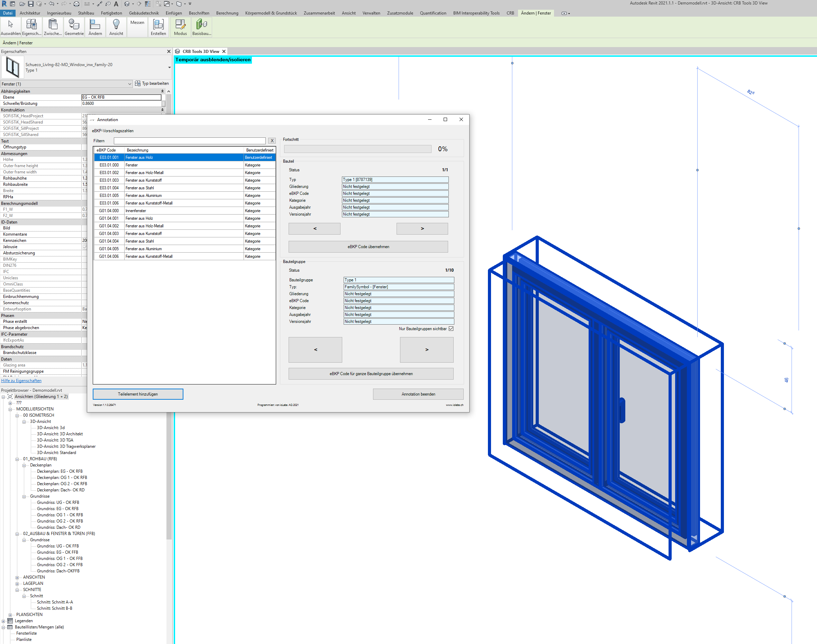The width and height of the screenshot is (817, 644).
Task: Select the E03.01.005 Fenster aus Aluminium row
Action: [x=185, y=195]
